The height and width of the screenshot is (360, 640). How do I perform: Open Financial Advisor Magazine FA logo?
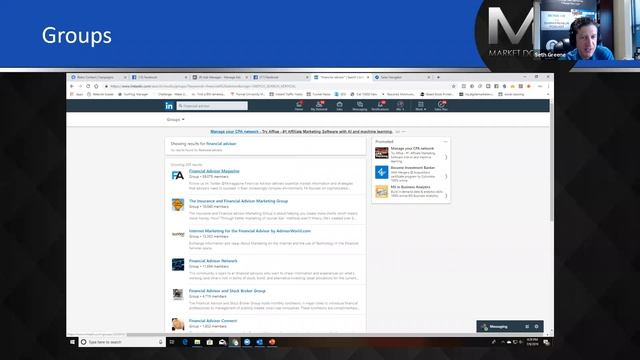178,176
